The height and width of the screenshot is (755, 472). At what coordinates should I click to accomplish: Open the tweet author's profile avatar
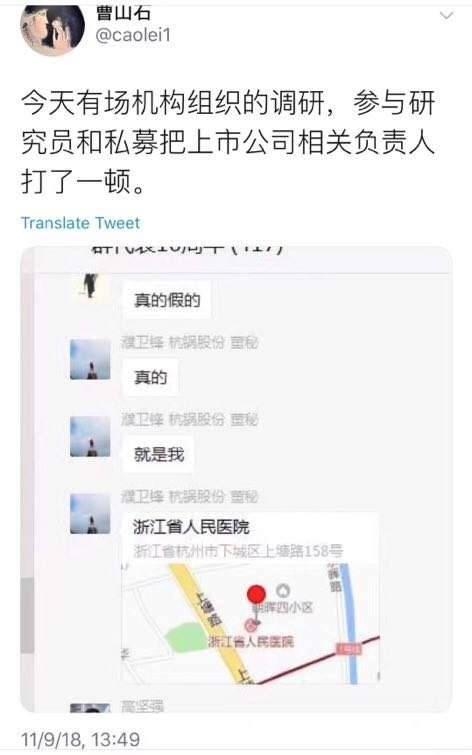(52, 30)
